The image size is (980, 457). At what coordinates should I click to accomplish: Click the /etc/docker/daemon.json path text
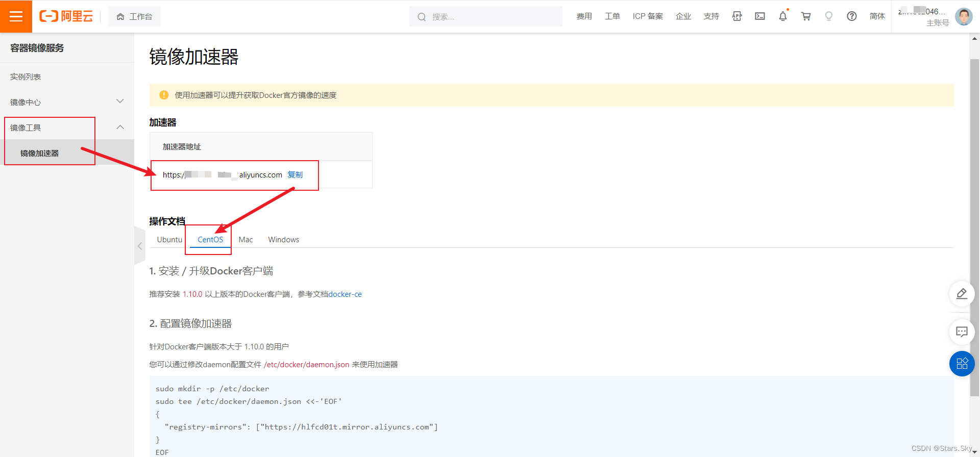(306, 364)
